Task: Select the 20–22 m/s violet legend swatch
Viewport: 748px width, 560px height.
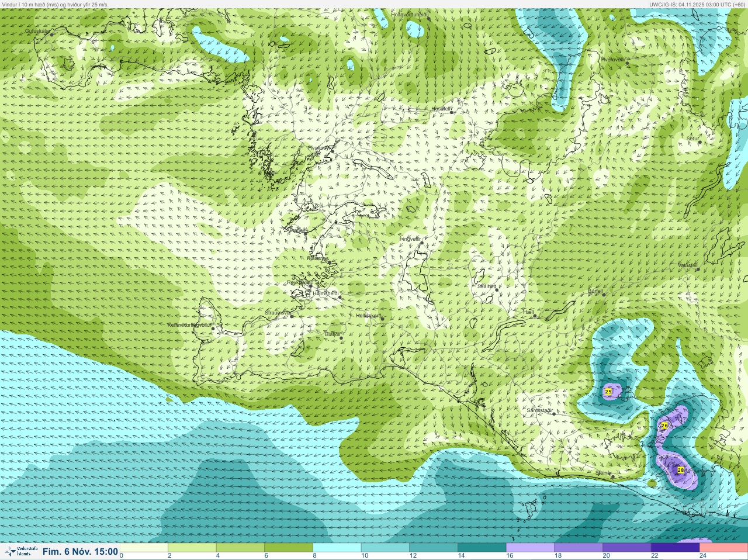Action: pos(627,548)
